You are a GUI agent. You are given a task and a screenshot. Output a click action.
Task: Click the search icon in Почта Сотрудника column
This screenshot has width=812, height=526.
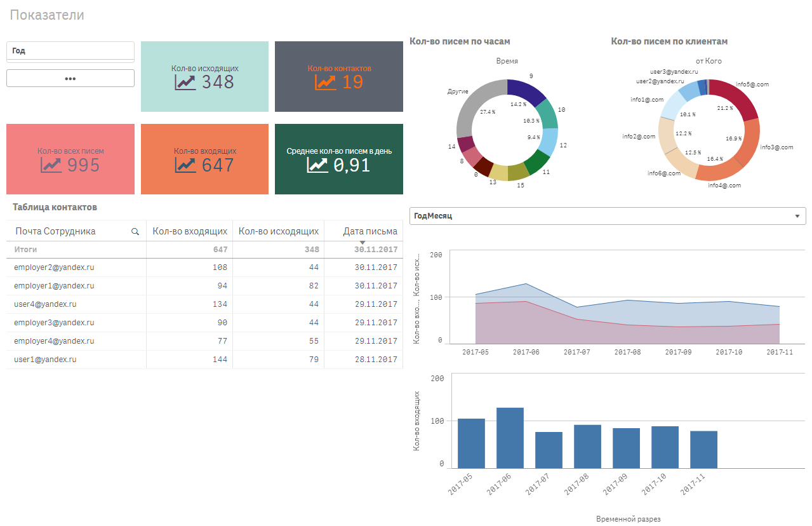pyautogui.click(x=135, y=232)
